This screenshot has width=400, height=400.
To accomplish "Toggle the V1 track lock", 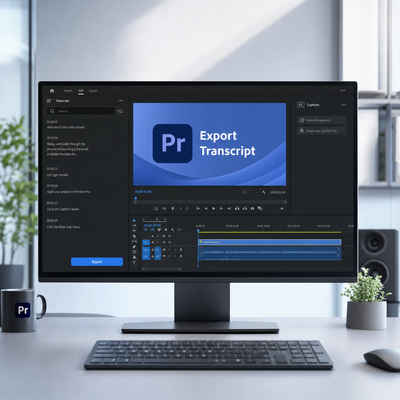I will click(x=153, y=242).
